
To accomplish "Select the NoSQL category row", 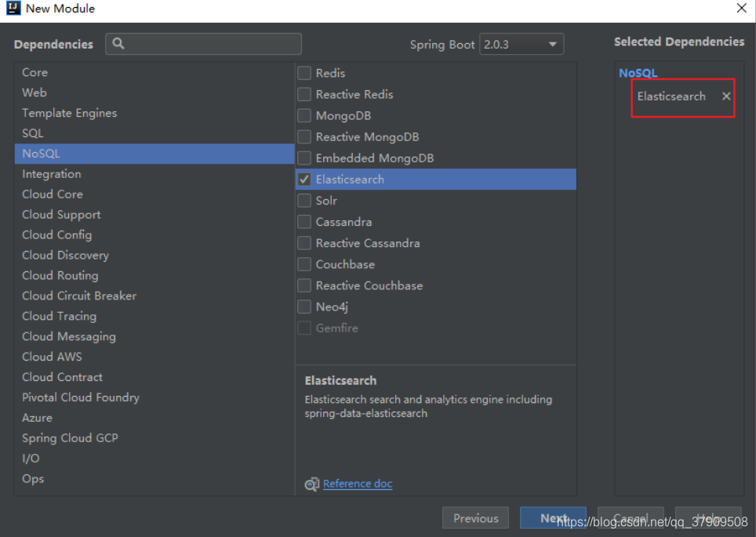I will (154, 154).
